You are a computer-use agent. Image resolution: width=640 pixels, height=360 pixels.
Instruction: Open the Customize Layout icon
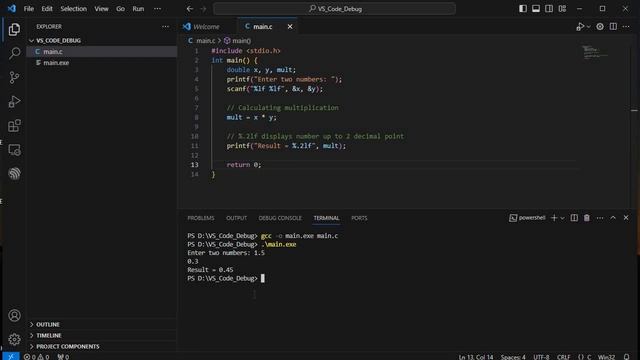pos(562,9)
